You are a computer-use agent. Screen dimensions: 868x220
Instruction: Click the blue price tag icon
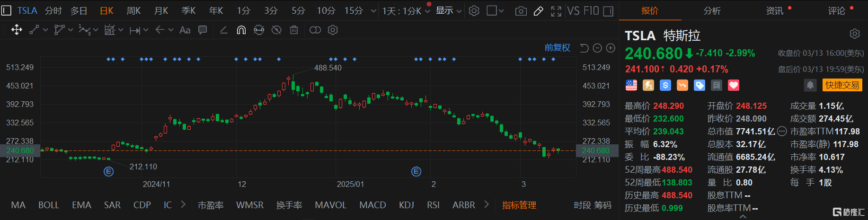700,85
